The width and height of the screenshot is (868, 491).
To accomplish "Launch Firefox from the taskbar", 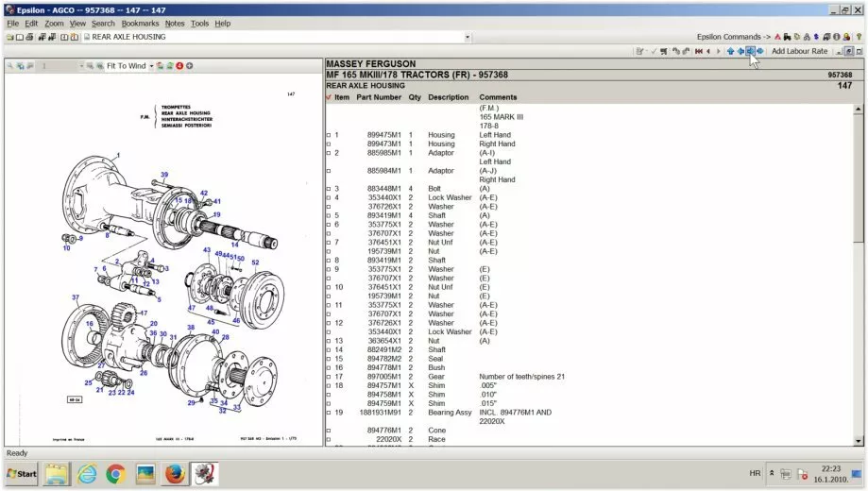I will [175, 474].
